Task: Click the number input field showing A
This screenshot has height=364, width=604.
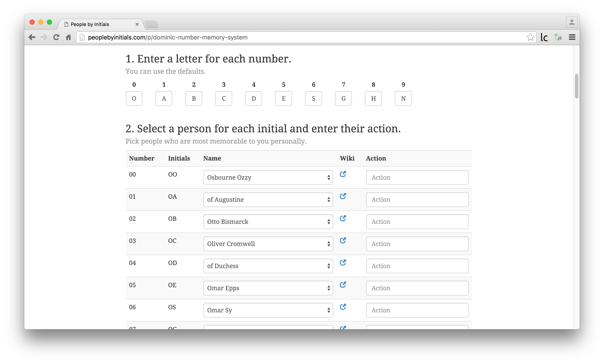Action: pos(164,98)
